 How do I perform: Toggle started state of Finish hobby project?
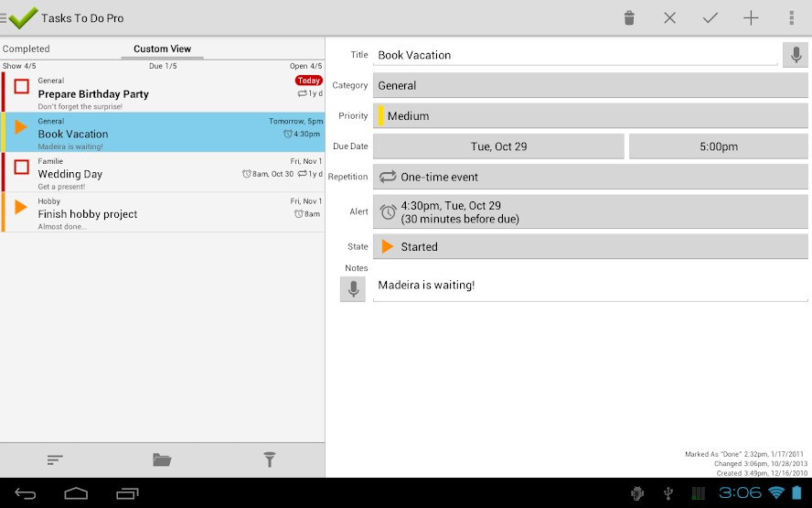click(21, 207)
